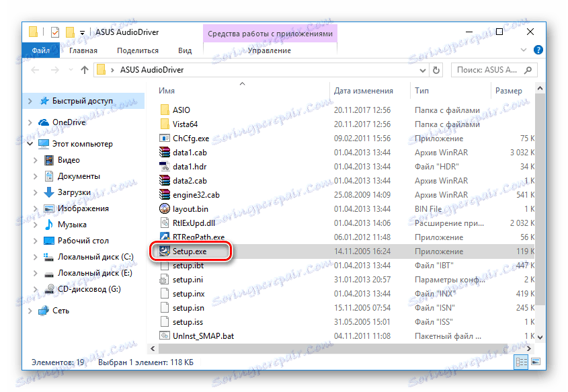Sort files by the Имя column
Viewport: 568px width, 392px height.
pos(167,91)
